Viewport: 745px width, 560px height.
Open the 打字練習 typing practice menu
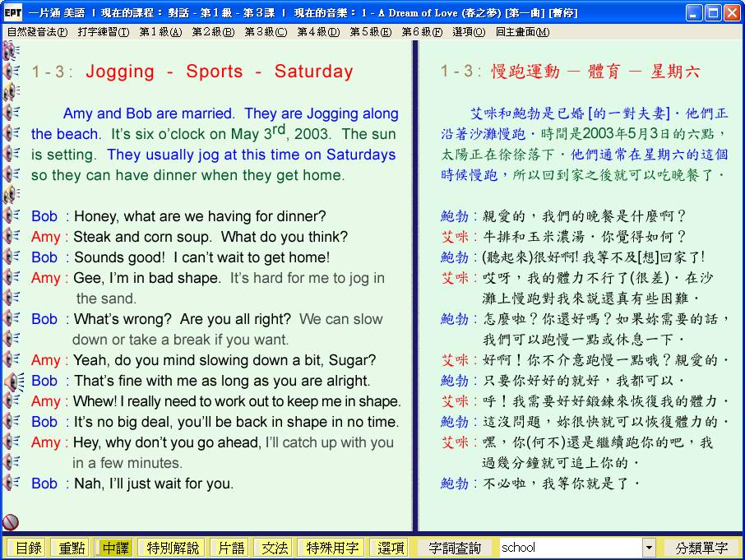(104, 32)
